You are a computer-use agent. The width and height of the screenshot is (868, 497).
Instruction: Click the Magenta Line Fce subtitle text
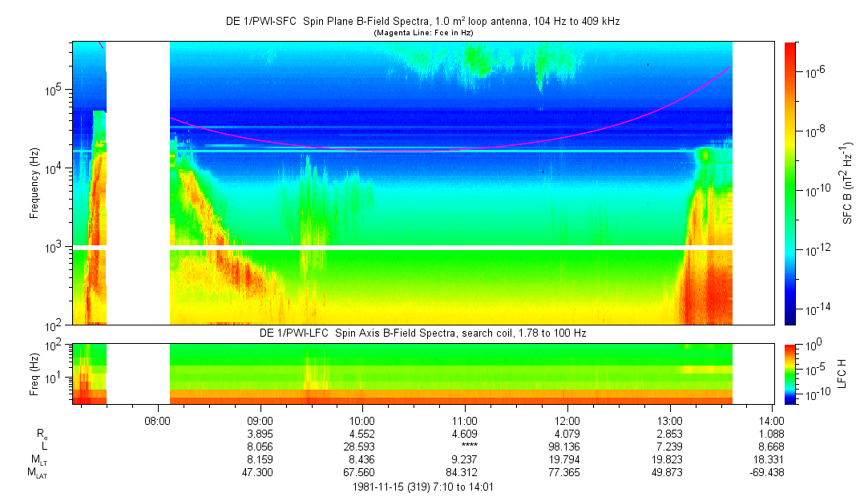pyautogui.click(x=422, y=33)
